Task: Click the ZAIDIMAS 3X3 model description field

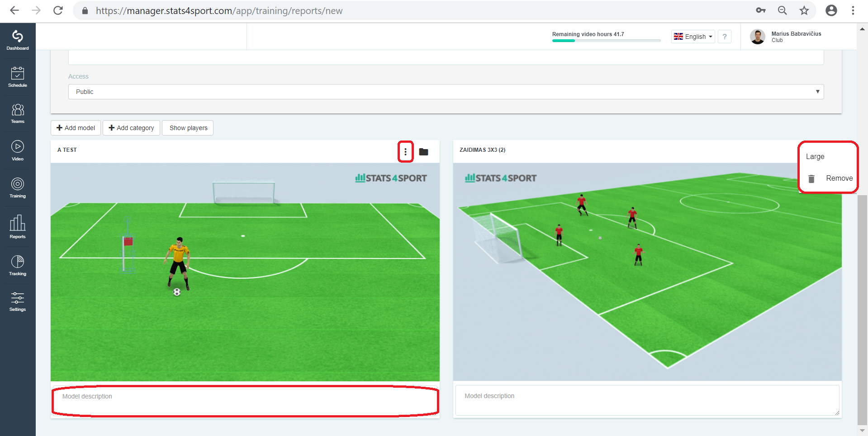Action: tap(647, 400)
